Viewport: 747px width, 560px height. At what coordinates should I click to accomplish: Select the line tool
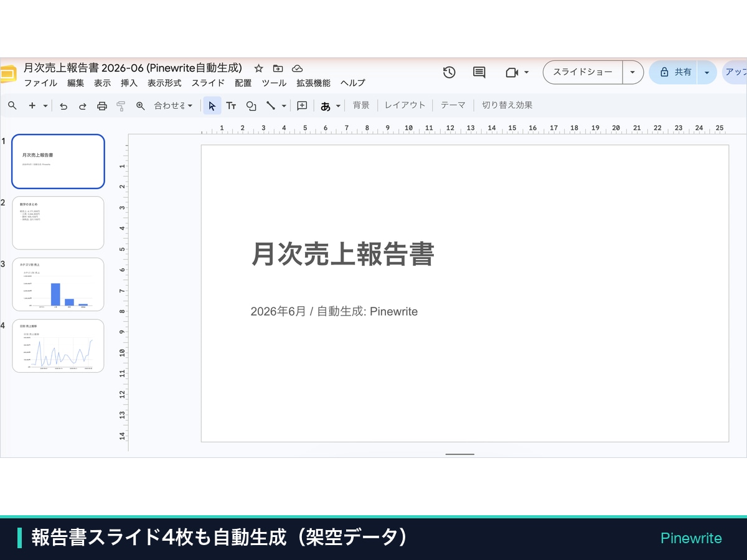tap(271, 106)
